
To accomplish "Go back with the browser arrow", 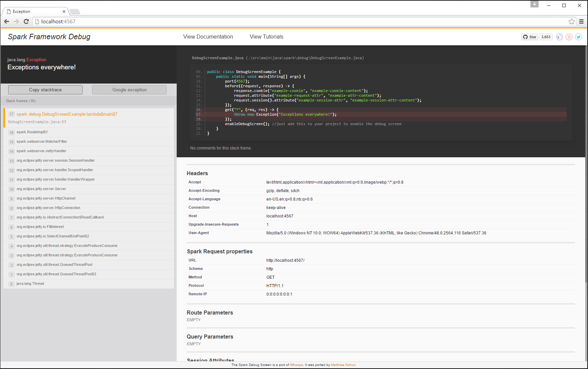I will pos(6,22).
